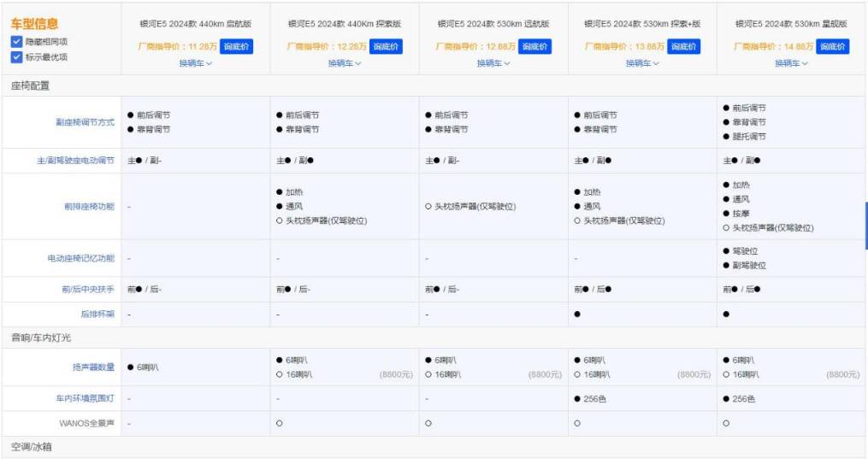The width and height of the screenshot is (868, 459).
Task: Click 询底价 for the 440km 探索版
Action: [x=386, y=46]
